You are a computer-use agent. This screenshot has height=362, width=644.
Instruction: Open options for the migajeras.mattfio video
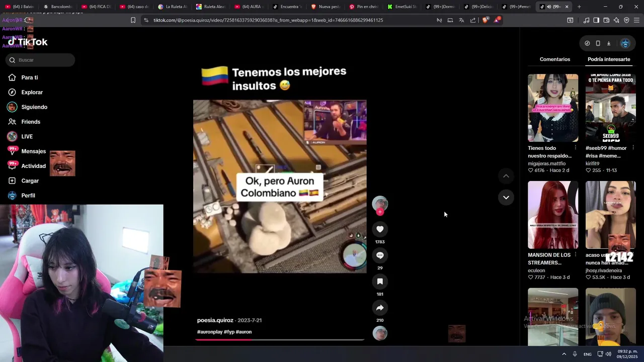pyautogui.click(x=576, y=148)
